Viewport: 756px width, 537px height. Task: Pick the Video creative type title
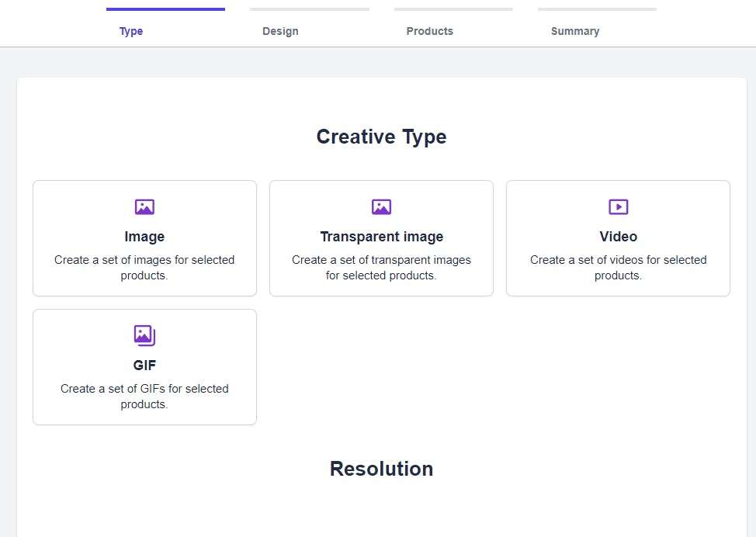tap(618, 237)
